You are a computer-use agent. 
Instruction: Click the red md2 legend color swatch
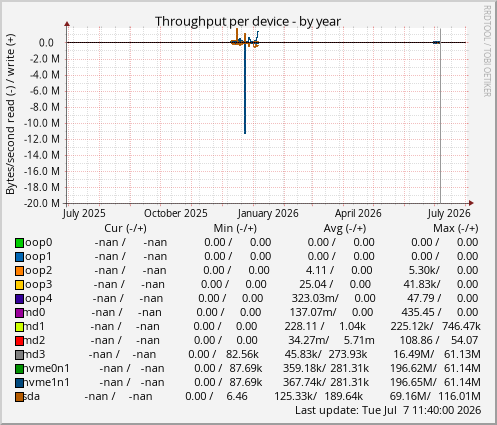tap(19, 341)
